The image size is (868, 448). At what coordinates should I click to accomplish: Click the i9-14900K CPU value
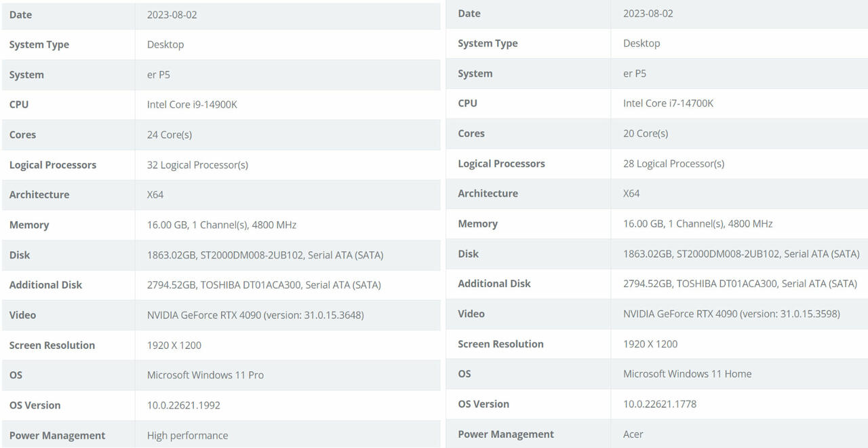(192, 105)
